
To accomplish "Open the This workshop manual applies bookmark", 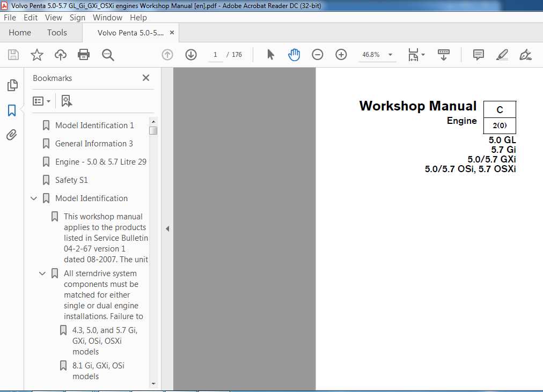I will pos(106,238).
